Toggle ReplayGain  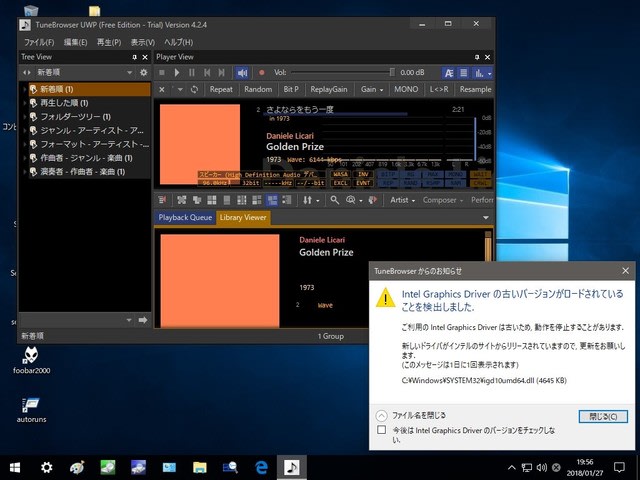(329, 89)
